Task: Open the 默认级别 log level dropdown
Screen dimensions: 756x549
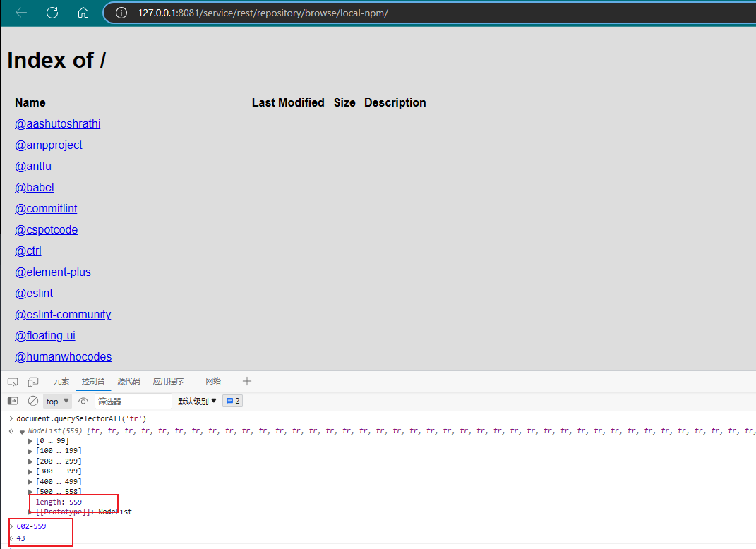Action: pyautogui.click(x=197, y=401)
